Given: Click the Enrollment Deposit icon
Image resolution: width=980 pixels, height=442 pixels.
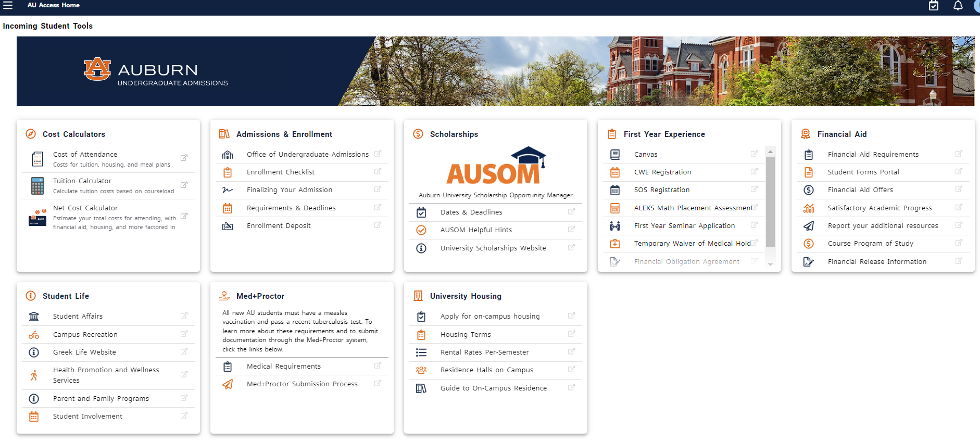Looking at the screenshot, I should [228, 226].
